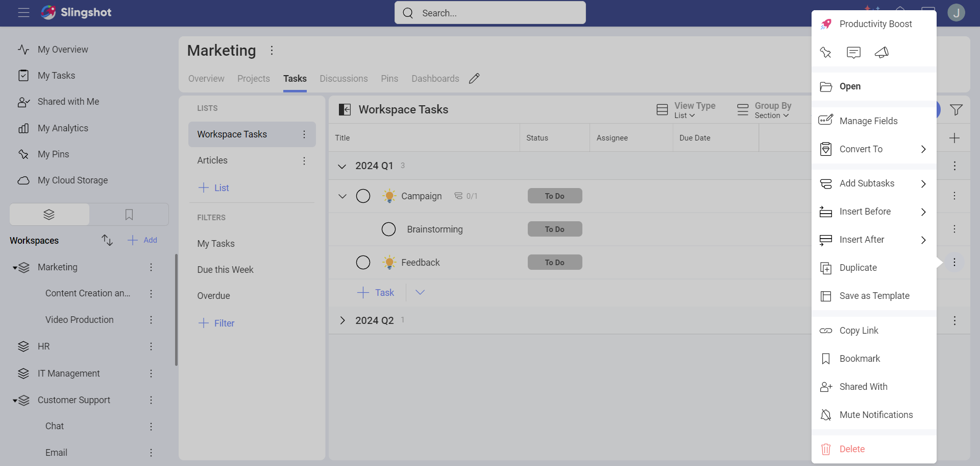Open My Analytics in sidebar
Screen dimensions: 980x466
(x=63, y=128)
